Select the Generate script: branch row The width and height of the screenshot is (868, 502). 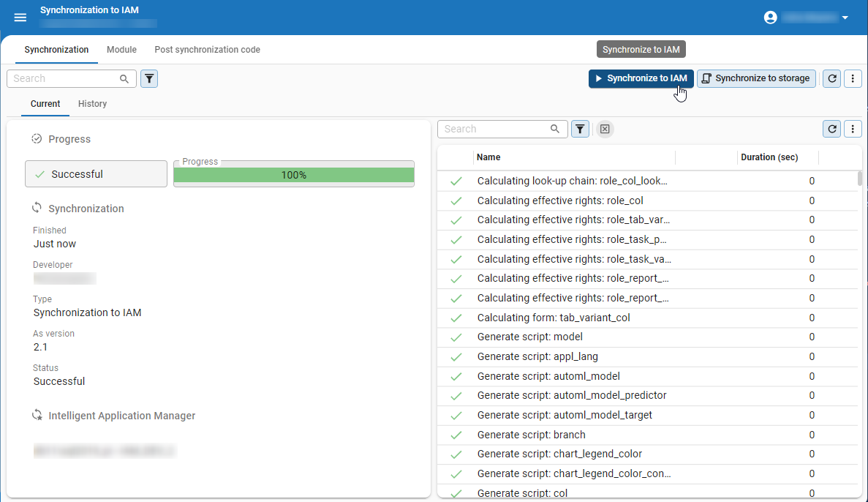[531, 435]
